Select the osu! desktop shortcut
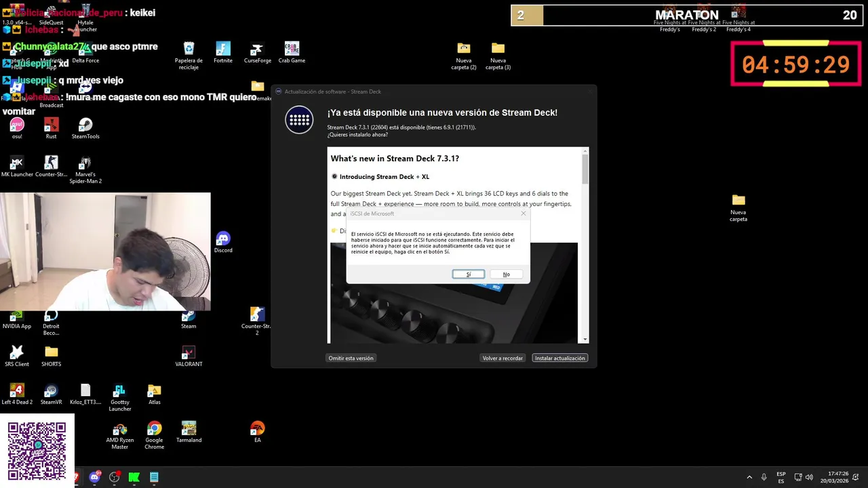This screenshot has width=868, height=488. pyautogui.click(x=17, y=128)
